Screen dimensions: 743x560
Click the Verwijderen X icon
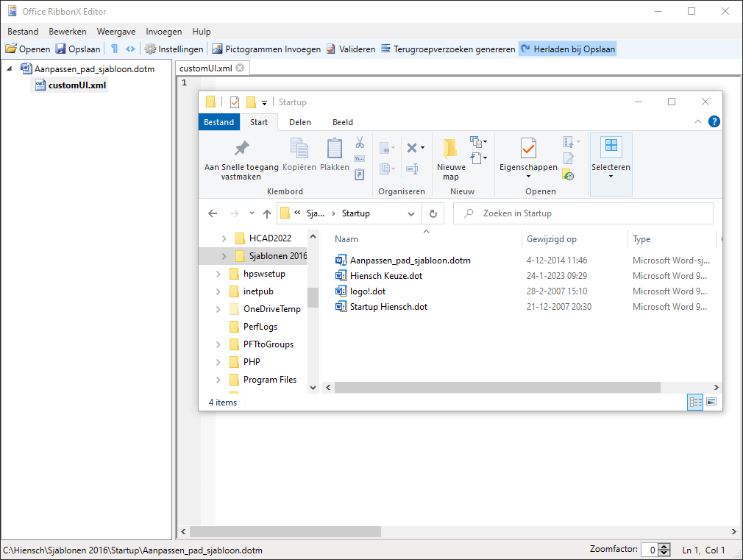point(412,148)
